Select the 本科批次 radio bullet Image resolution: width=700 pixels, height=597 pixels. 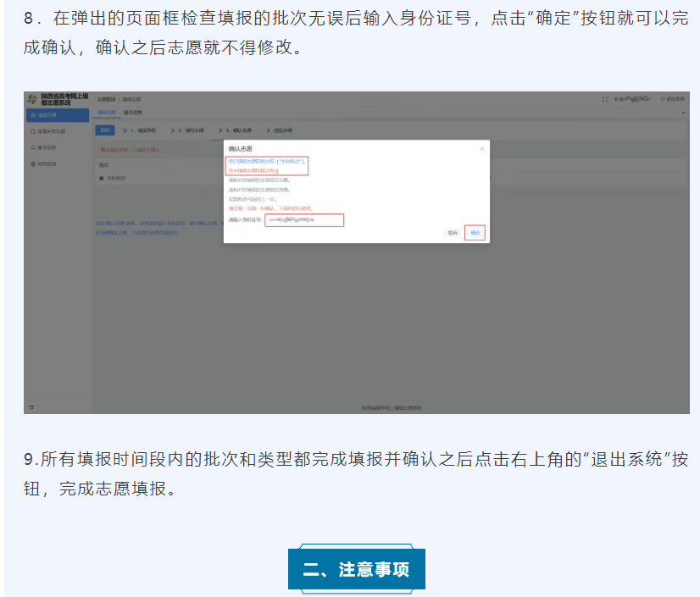point(101,179)
